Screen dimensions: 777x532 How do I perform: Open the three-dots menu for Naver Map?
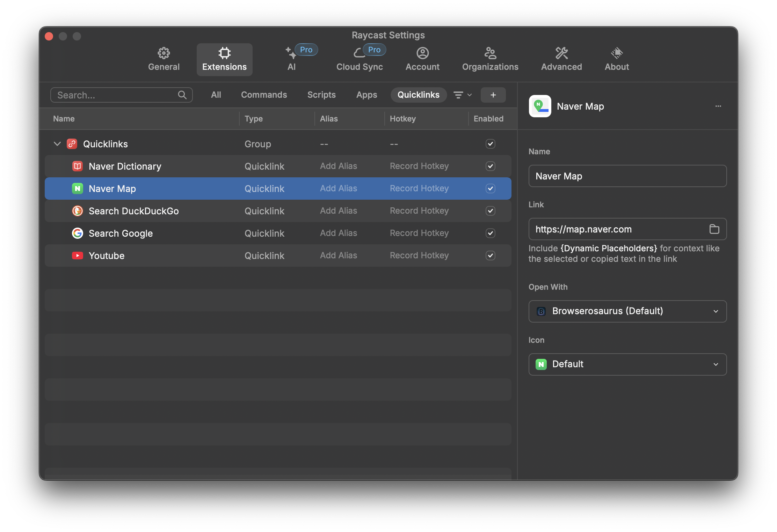[718, 106]
